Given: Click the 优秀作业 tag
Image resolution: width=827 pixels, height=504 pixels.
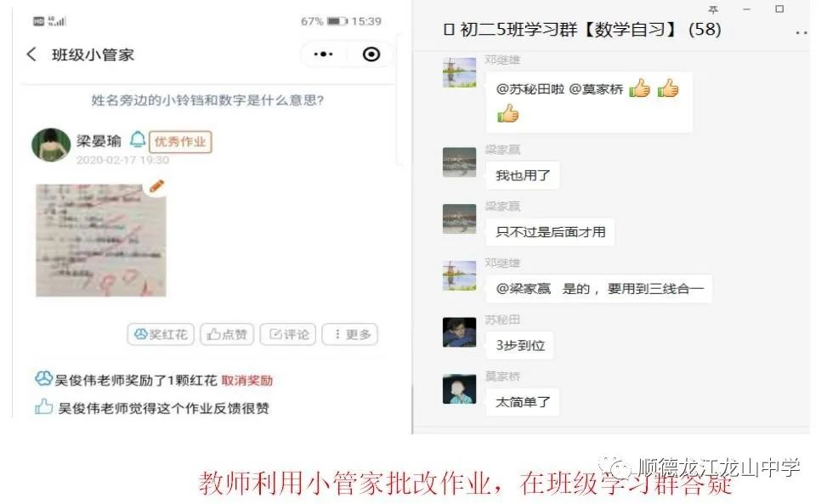Looking at the screenshot, I should click(180, 141).
